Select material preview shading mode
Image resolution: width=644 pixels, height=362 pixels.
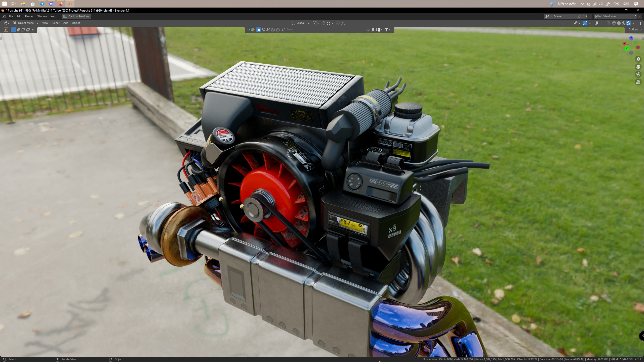[624, 23]
